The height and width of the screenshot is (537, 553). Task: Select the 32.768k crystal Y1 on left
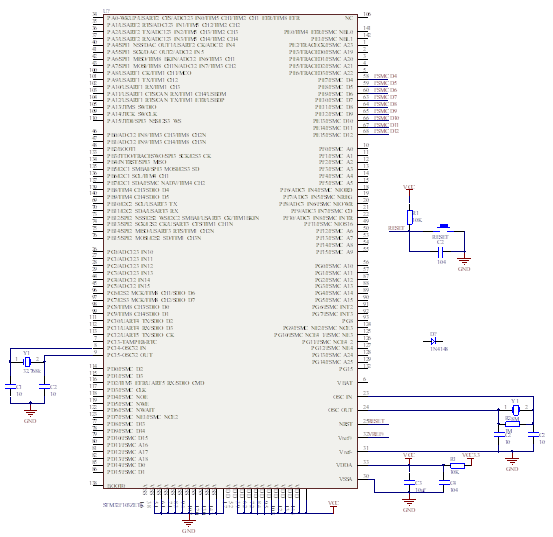[x=27, y=362]
